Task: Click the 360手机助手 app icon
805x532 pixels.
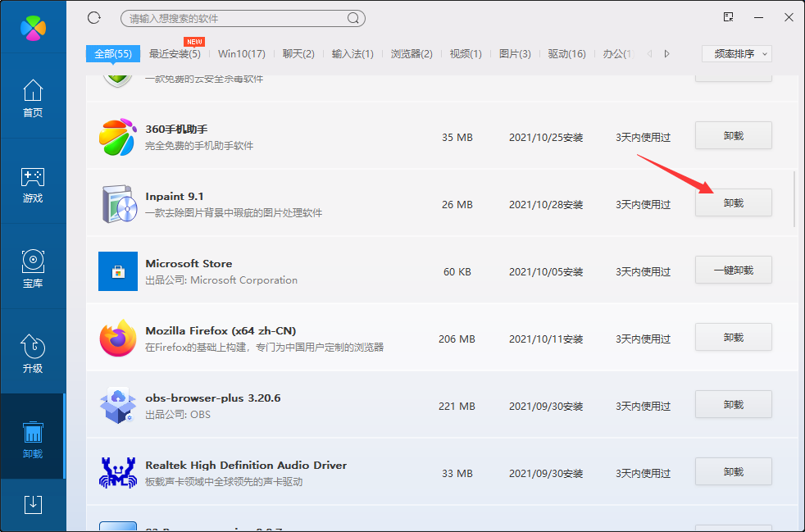Action: pyautogui.click(x=118, y=137)
